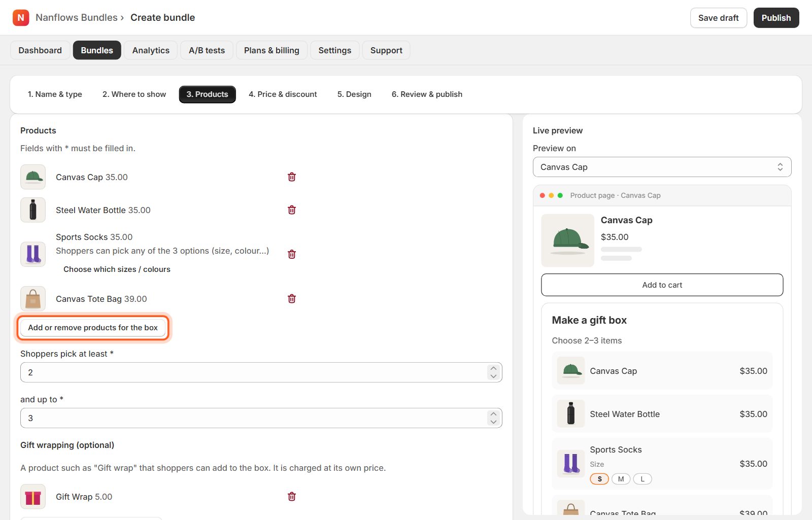Open the A/B tests tab
Viewport: 812px width, 520px height.
(207, 50)
